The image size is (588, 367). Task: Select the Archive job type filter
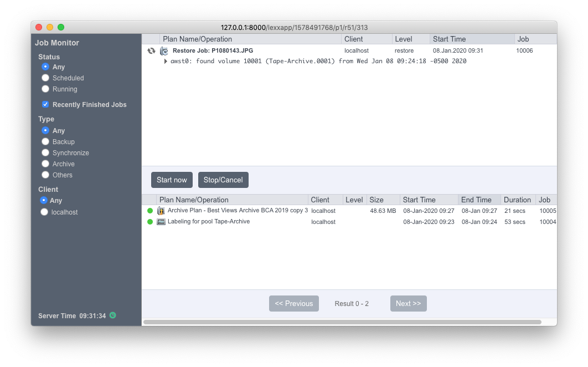(x=45, y=164)
